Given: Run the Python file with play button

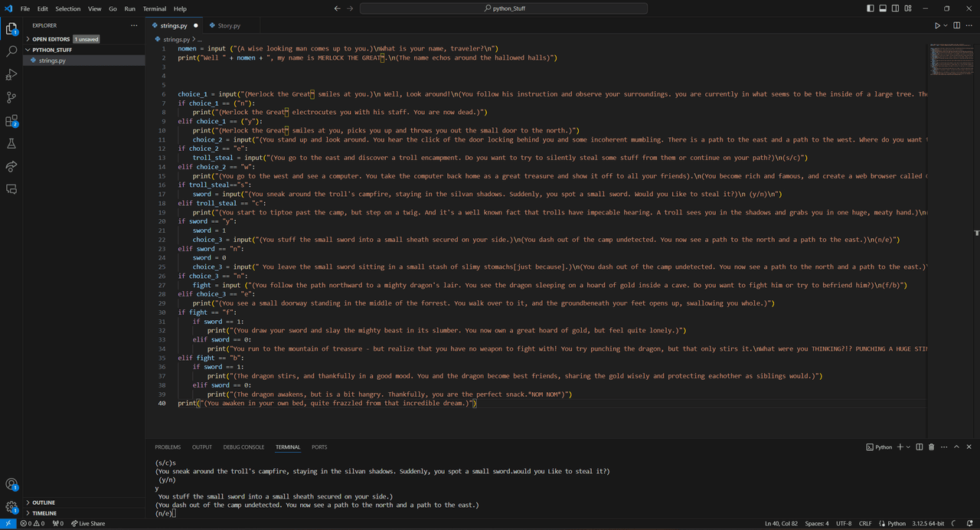Looking at the screenshot, I should pos(937,25).
